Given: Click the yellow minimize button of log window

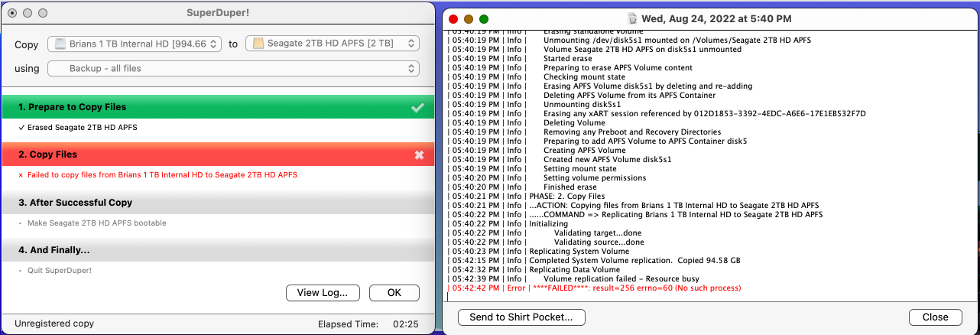Looking at the screenshot, I should click(x=469, y=18).
